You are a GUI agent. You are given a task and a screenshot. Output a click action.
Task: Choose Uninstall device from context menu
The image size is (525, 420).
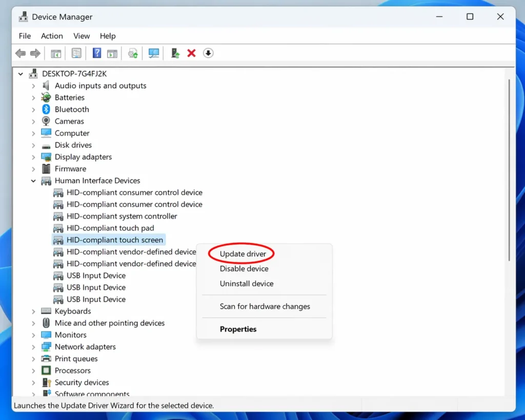[x=247, y=284]
